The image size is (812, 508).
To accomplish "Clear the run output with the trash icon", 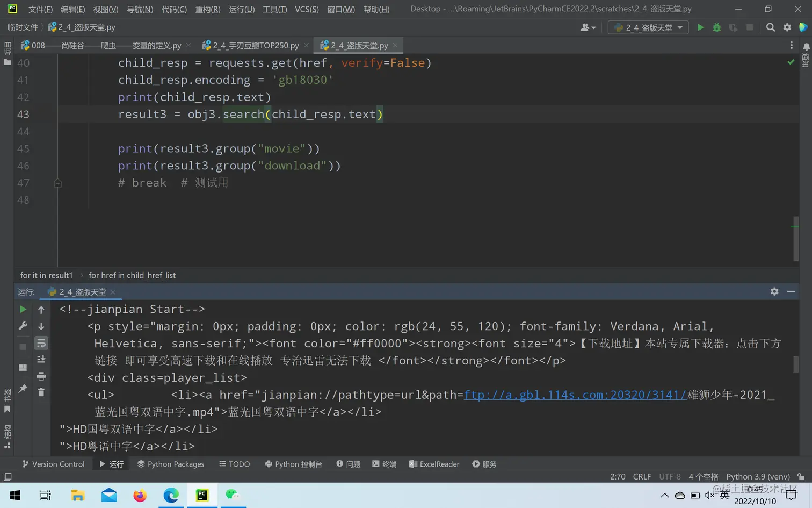I will pyautogui.click(x=41, y=392).
